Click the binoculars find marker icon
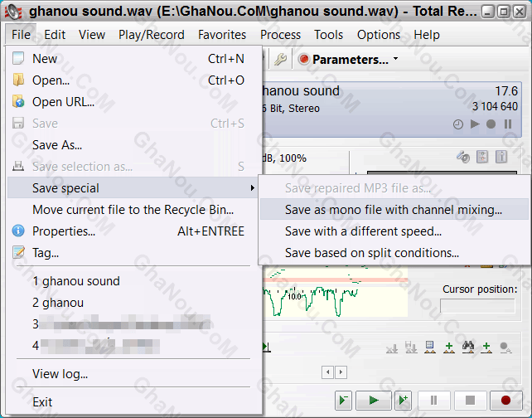 click(x=468, y=348)
